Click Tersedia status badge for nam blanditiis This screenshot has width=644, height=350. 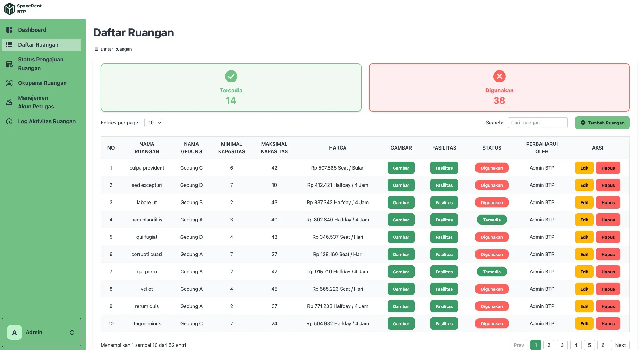[x=492, y=220]
